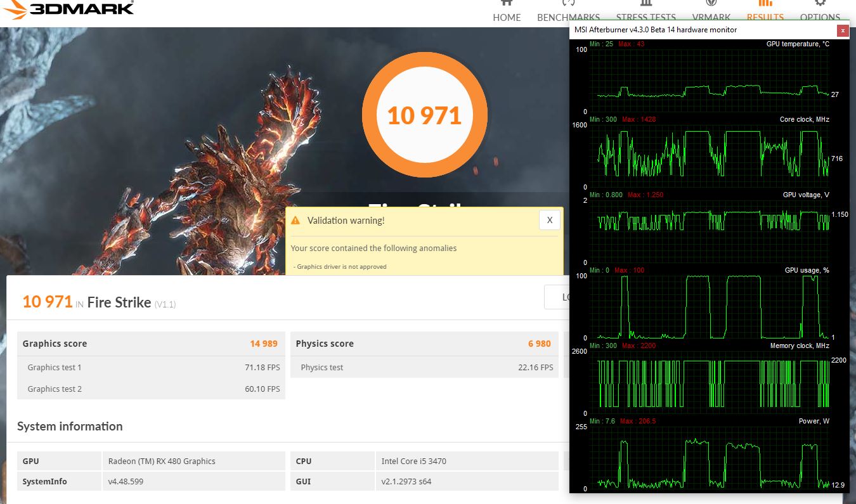The image size is (856, 504).
Task: Click the 60.10 FPS value
Action: pyautogui.click(x=263, y=389)
